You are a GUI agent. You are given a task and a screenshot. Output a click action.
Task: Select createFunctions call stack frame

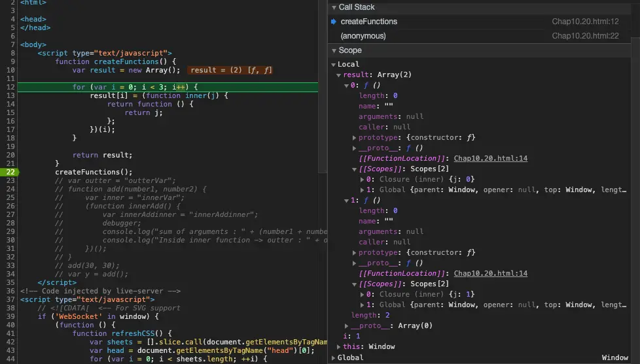[479, 22]
